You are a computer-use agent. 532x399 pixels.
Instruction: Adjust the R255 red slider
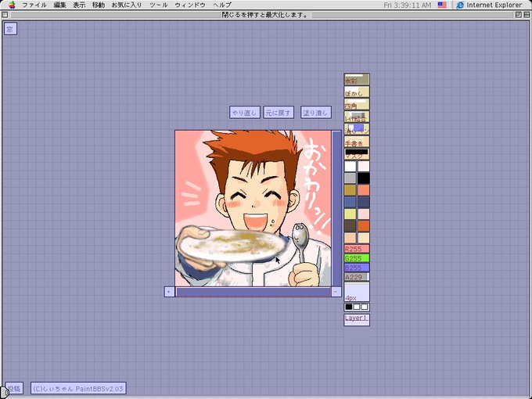click(357, 249)
